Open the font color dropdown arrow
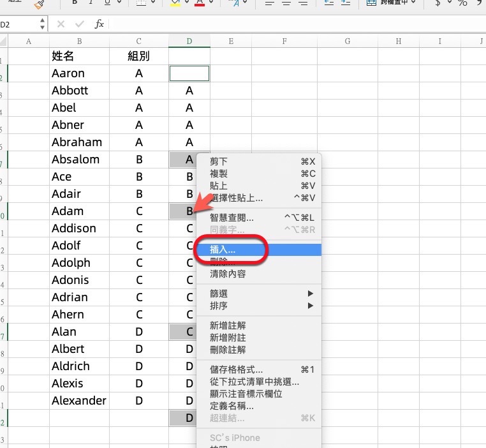 pos(211,2)
